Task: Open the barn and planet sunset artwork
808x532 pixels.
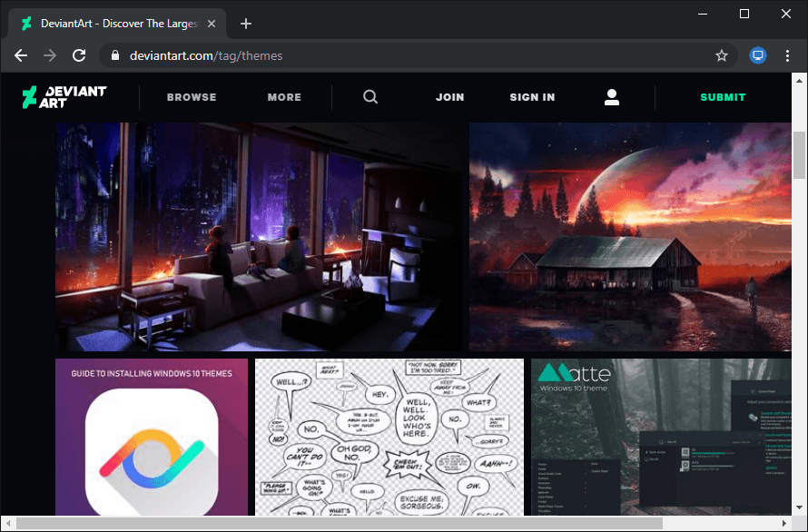Action: tap(630, 237)
